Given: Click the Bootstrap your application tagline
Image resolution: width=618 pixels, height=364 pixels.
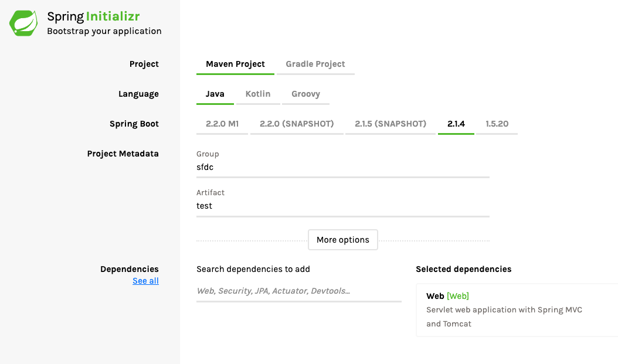Looking at the screenshot, I should coord(104,31).
